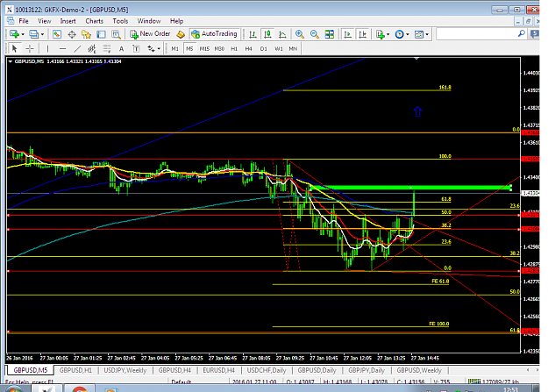This screenshot has height=392, width=548.
Task: Open the Charts menu
Action: (95, 21)
